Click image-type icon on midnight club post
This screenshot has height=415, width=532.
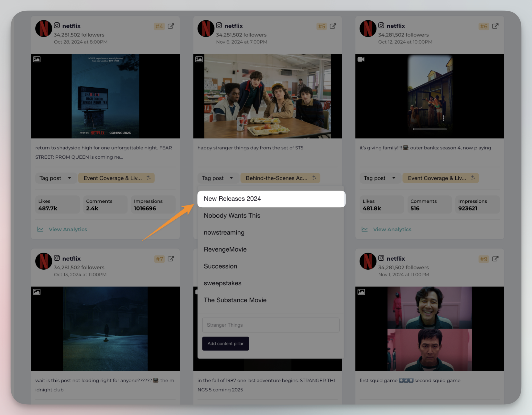37,292
